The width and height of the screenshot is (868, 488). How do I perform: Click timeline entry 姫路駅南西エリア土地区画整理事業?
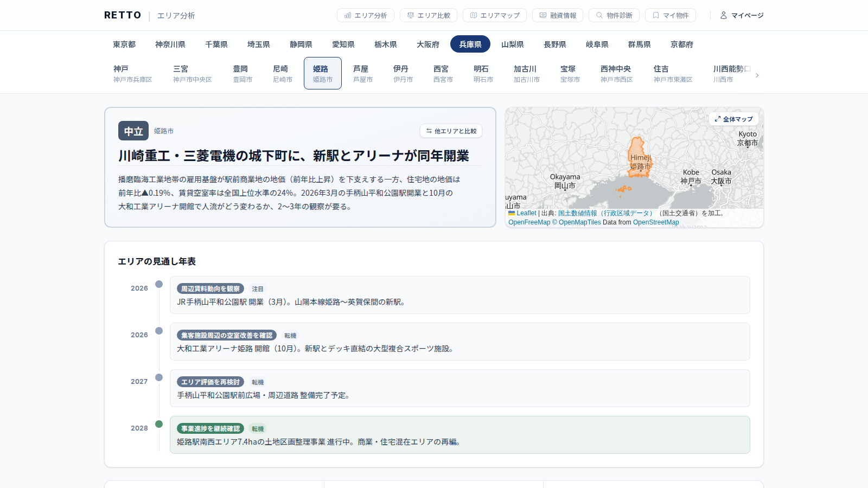coord(460,435)
